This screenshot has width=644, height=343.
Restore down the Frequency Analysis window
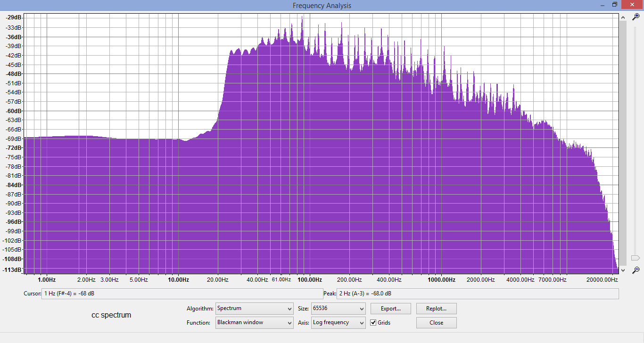point(614,4)
